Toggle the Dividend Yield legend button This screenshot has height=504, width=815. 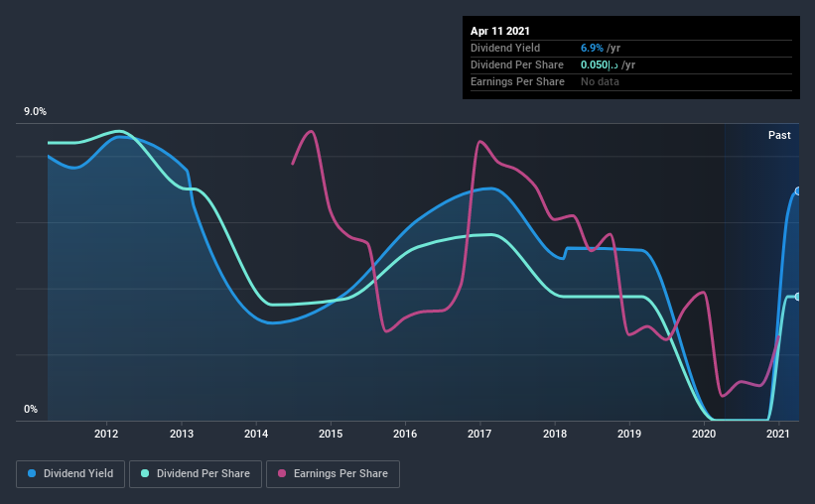pyautogui.click(x=70, y=474)
